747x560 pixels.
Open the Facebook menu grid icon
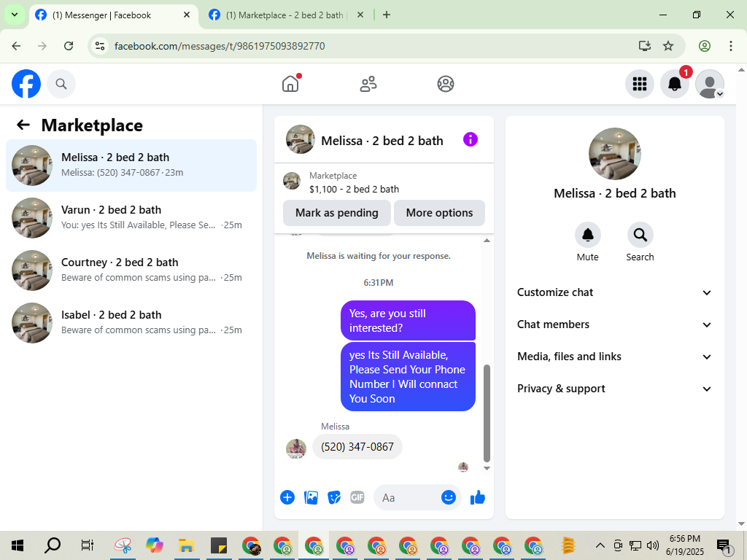(x=639, y=84)
